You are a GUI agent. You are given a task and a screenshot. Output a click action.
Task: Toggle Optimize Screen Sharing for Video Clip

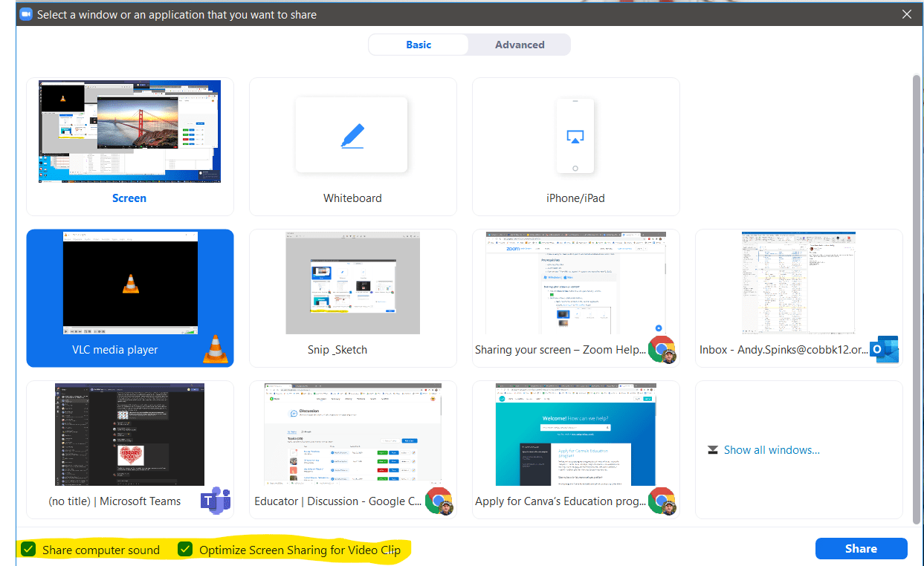(185, 550)
